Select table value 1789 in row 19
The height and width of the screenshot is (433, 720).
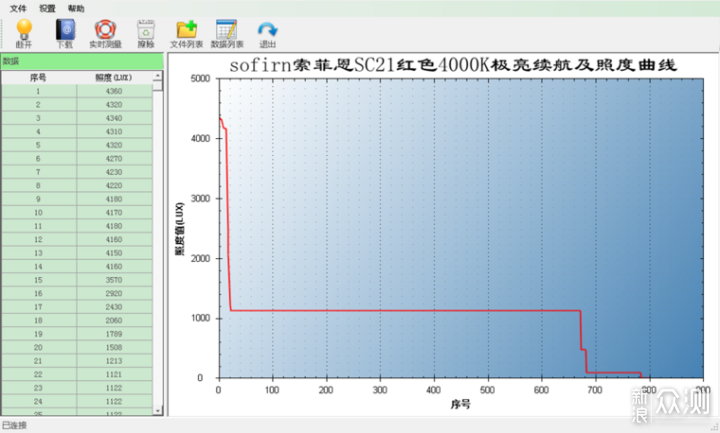[114, 334]
